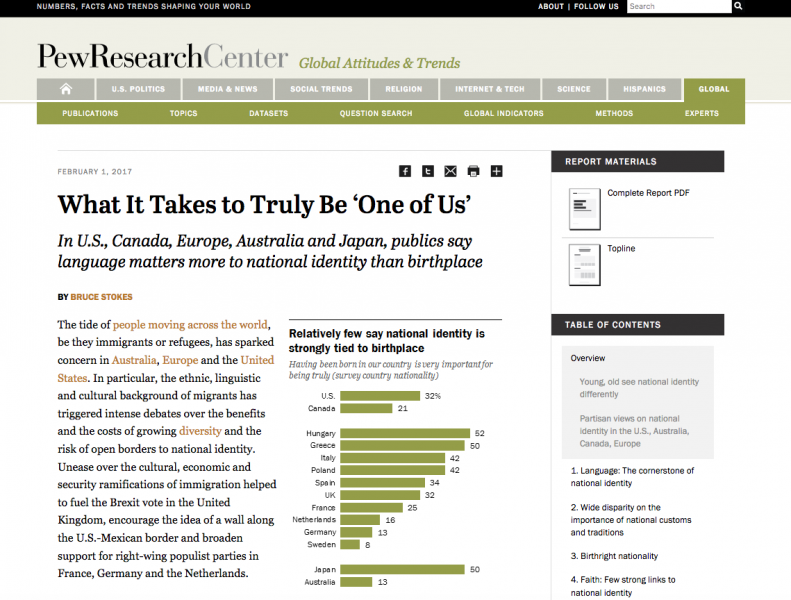791x600 pixels.
Task: Go to Datasets submenu
Action: click(x=268, y=114)
